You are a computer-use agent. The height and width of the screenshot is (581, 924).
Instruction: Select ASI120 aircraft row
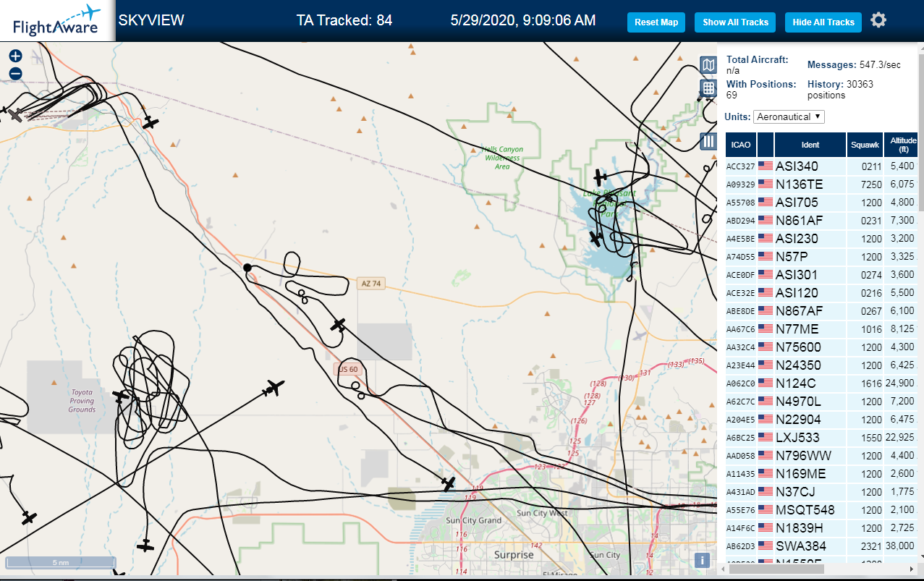tap(821, 293)
